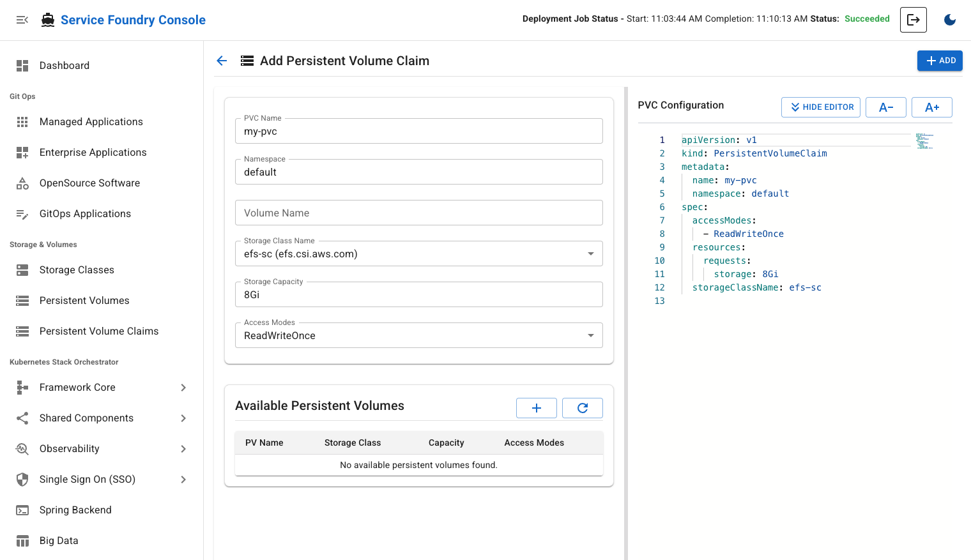Open the Storage Class Name dropdown
This screenshot has height=560, width=971.
click(x=590, y=254)
